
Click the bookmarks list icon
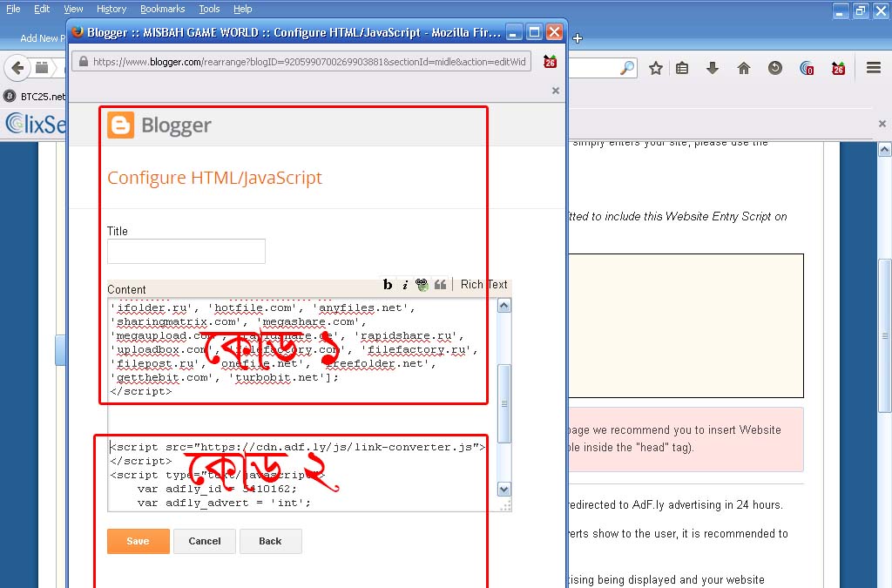682,68
